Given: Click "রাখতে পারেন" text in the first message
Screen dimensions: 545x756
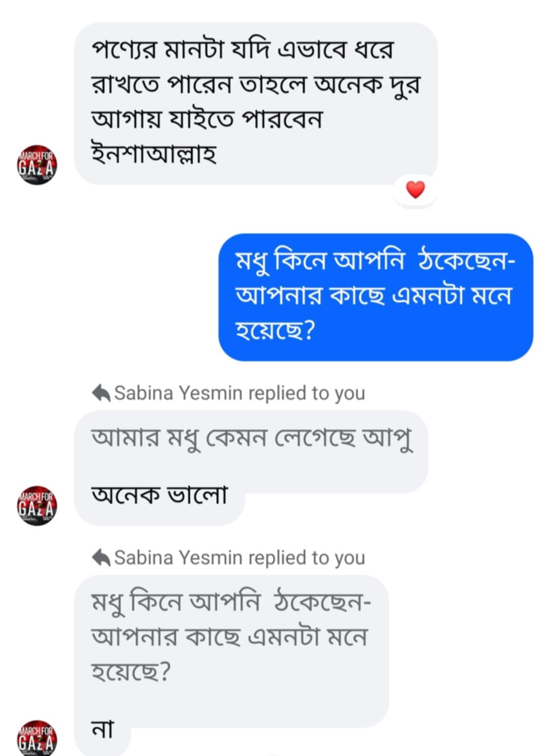Looking at the screenshot, I should 161,84.
